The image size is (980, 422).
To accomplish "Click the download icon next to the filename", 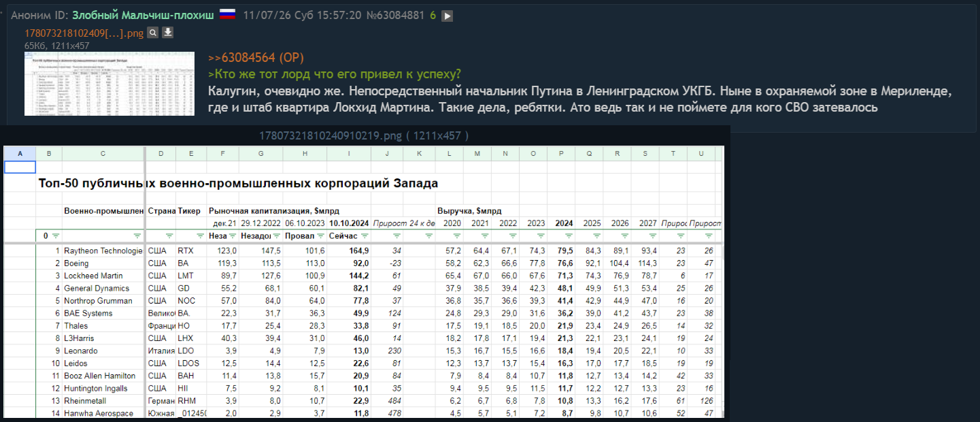I will tap(168, 33).
